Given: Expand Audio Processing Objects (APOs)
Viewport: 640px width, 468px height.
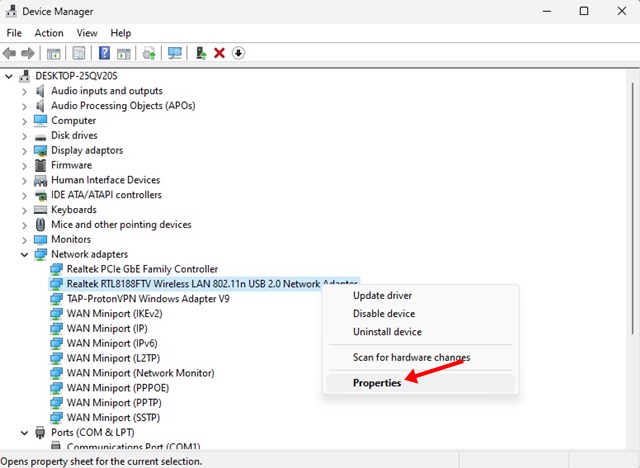Looking at the screenshot, I should [24, 106].
